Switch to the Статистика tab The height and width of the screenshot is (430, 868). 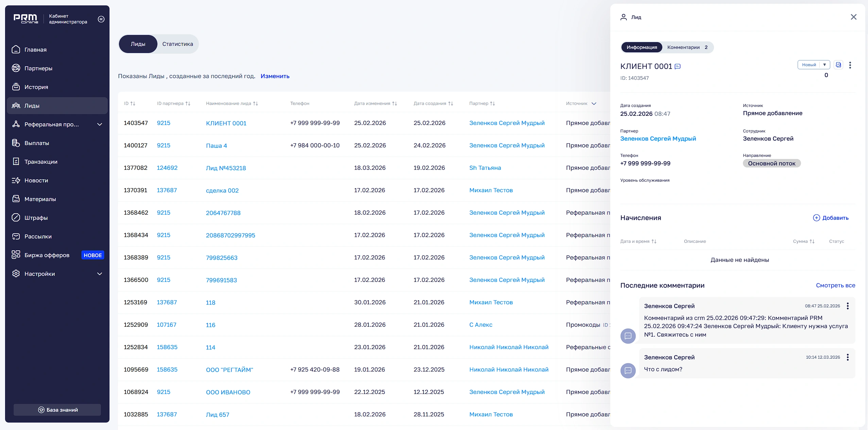(177, 44)
